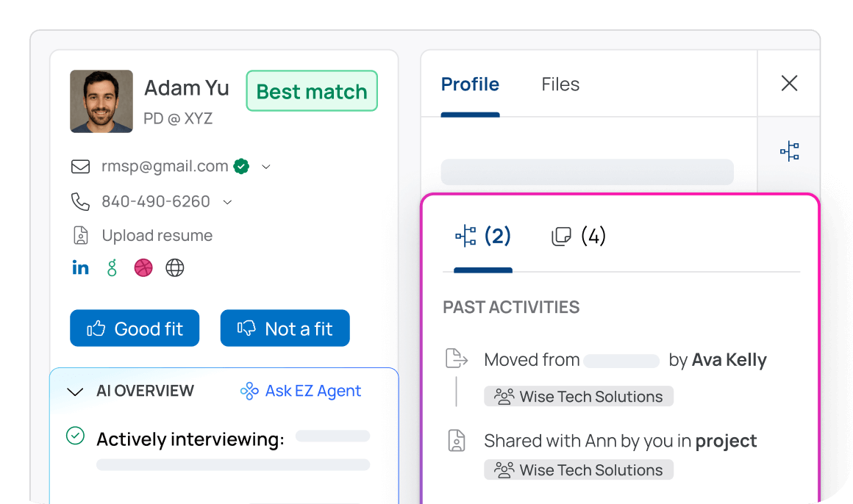The image size is (853, 504).
Task: Switch to the Files tab
Action: pyautogui.click(x=560, y=84)
